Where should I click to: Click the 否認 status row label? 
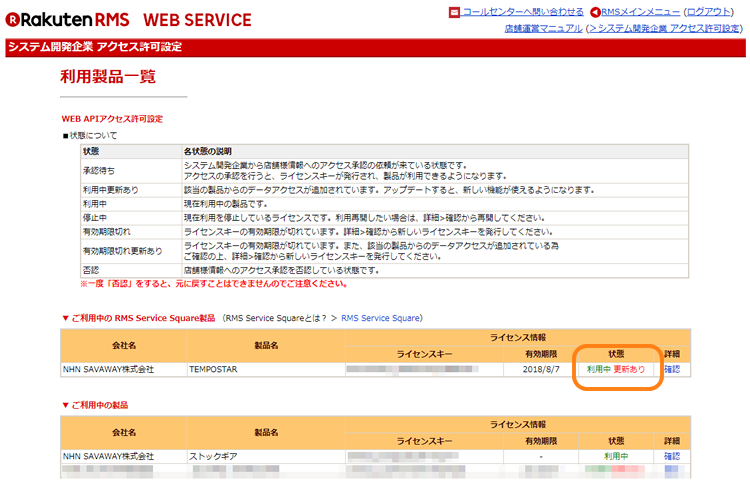(x=91, y=270)
